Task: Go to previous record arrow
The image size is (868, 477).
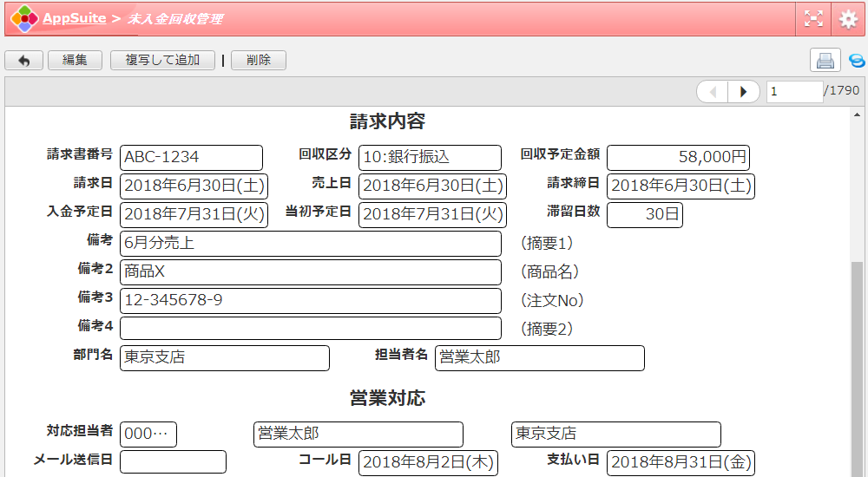Action: (x=713, y=91)
